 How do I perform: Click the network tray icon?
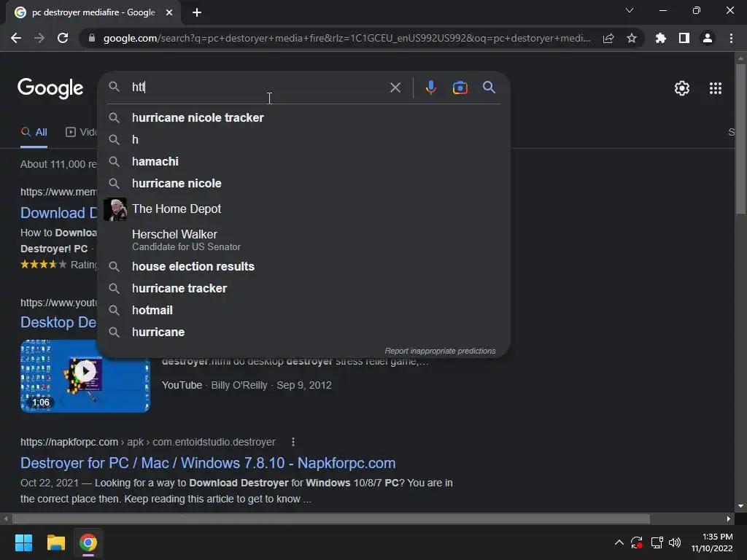point(657,542)
